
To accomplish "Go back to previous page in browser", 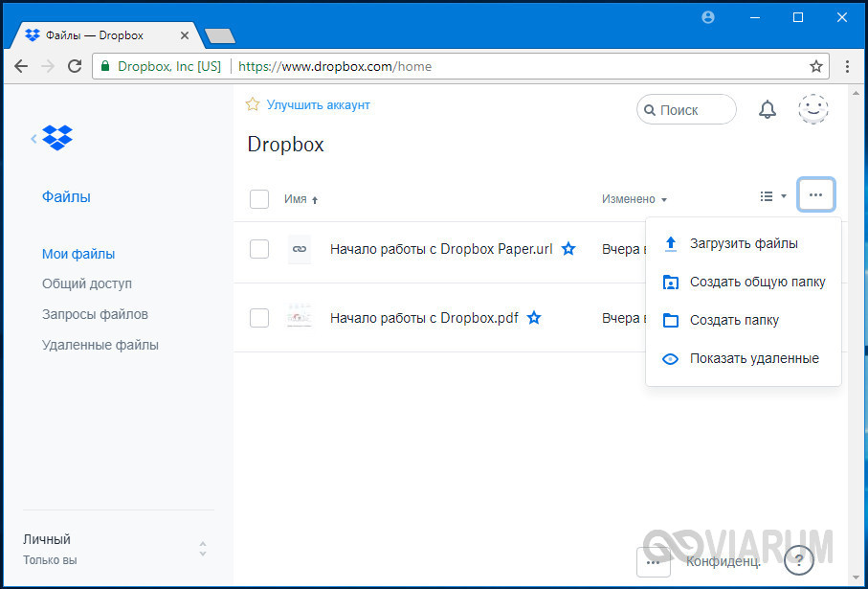I will point(21,66).
